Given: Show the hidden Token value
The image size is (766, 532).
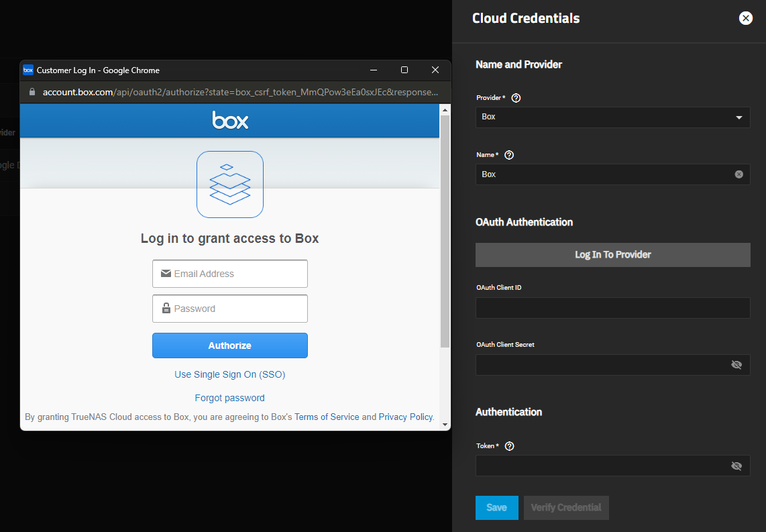Looking at the screenshot, I should [736, 466].
